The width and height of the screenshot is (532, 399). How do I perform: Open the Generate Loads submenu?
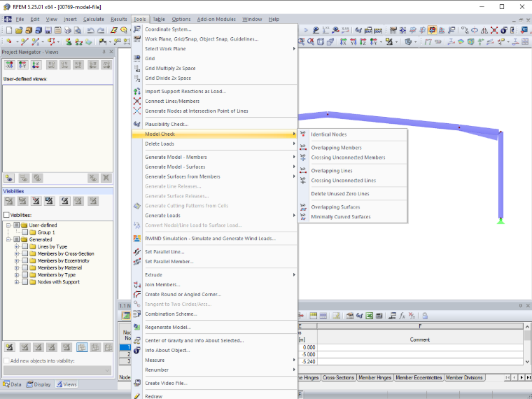tap(214, 216)
